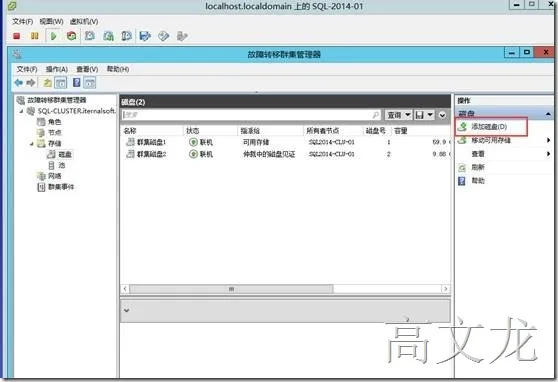This screenshot has width=558, height=382.
Task: Select the 群集事件 cluster events tree item
Action: [61, 187]
